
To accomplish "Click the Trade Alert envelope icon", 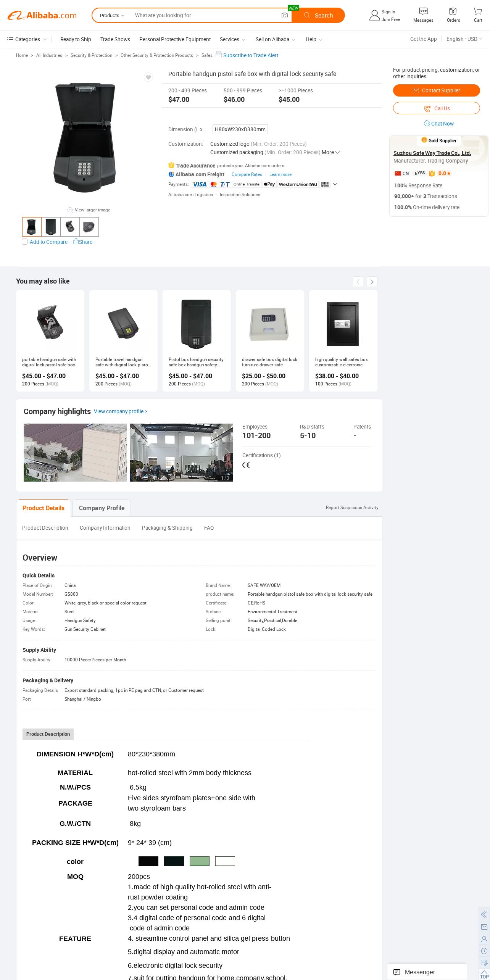I will pos(219,54).
